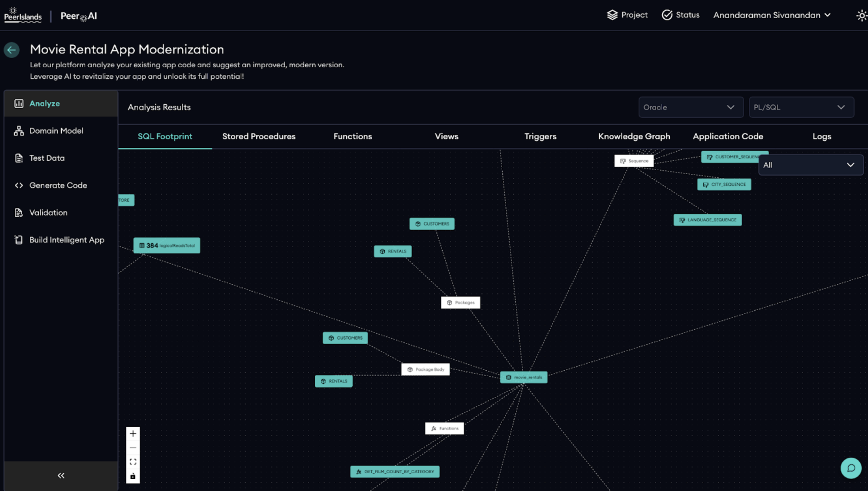
Task: Select the Generate Code angle-brackets icon
Action: pyautogui.click(x=19, y=185)
